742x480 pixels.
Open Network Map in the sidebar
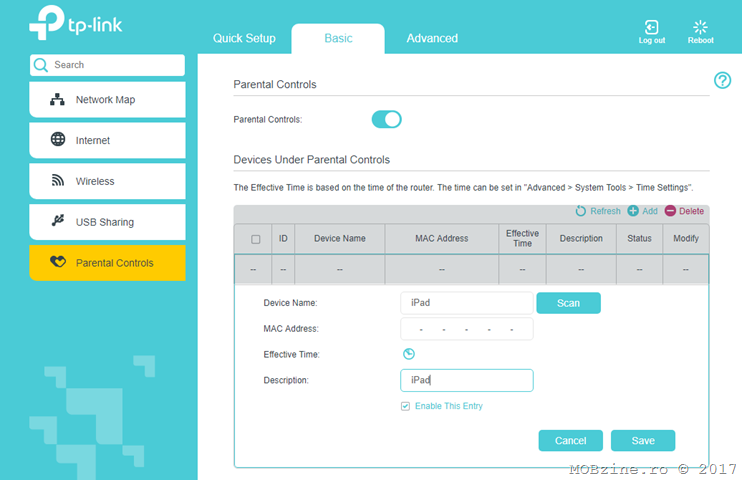coord(106,100)
